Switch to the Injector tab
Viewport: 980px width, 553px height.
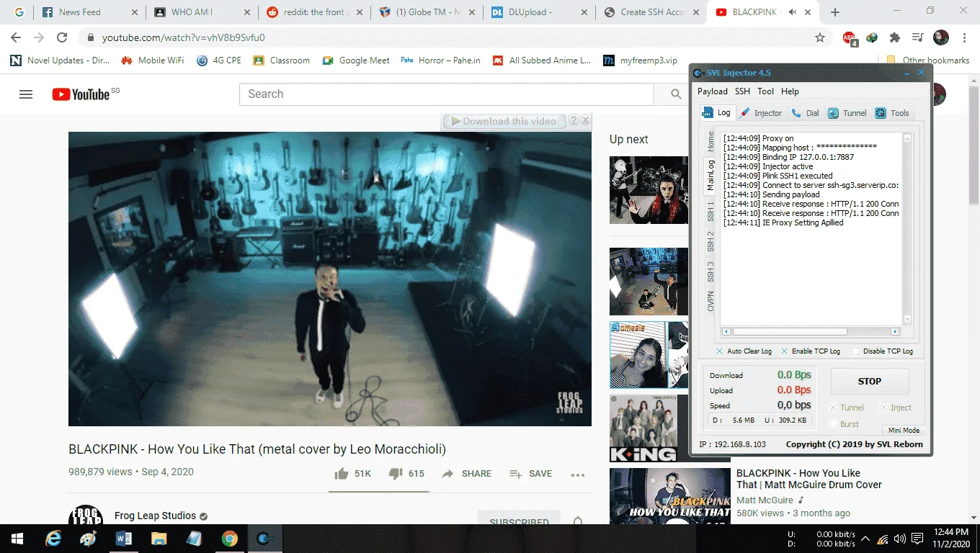click(x=760, y=113)
